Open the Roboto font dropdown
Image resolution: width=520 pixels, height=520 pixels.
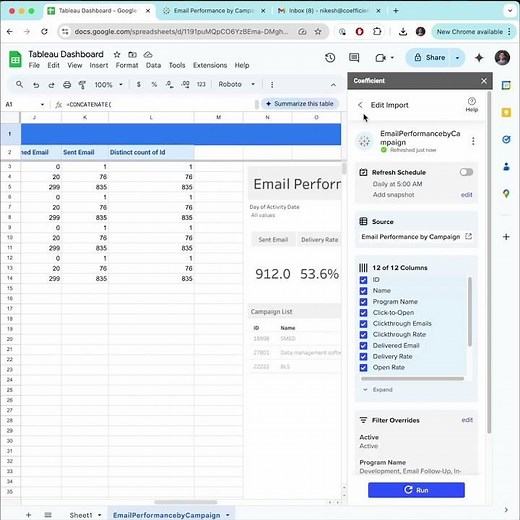click(x=237, y=84)
